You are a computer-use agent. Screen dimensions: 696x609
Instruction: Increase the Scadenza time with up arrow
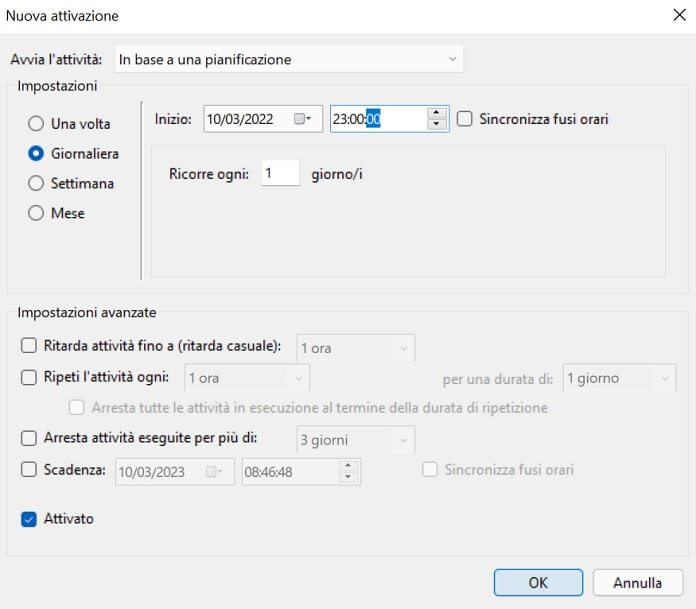pos(348,466)
